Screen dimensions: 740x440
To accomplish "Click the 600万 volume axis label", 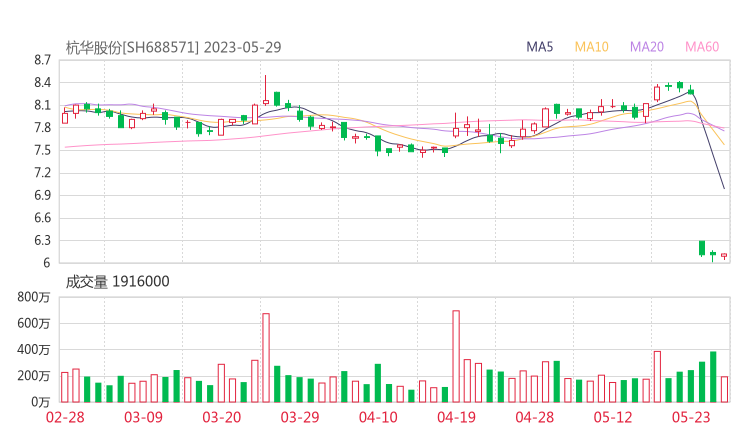I will tap(34, 323).
